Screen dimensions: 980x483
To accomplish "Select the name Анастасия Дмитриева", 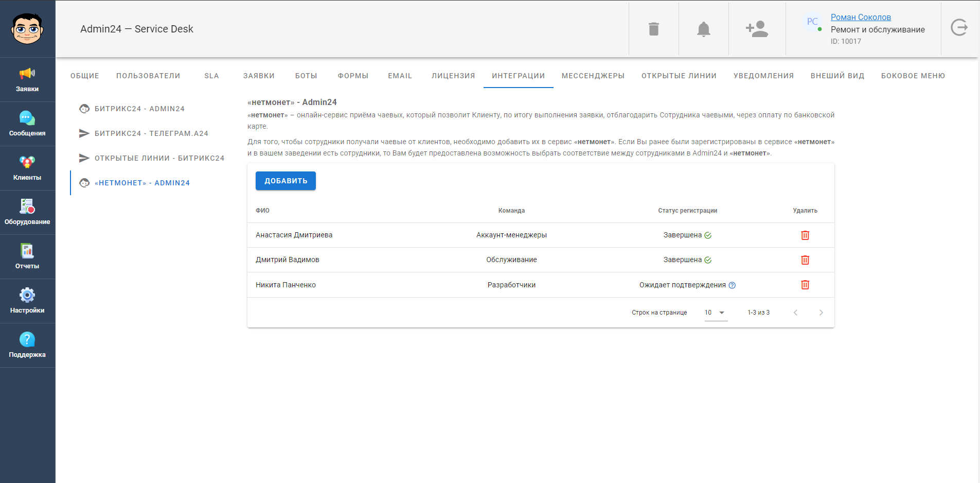I will (x=294, y=235).
